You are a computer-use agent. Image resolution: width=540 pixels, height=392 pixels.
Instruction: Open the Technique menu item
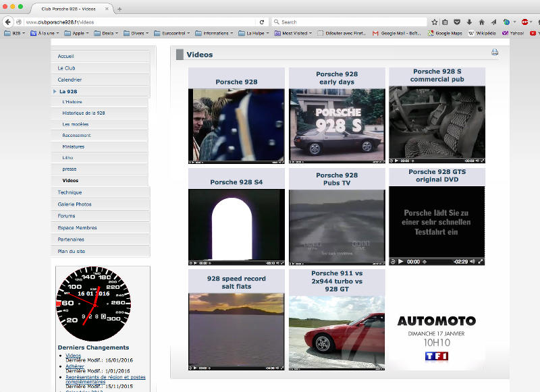click(x=70, y=192)
